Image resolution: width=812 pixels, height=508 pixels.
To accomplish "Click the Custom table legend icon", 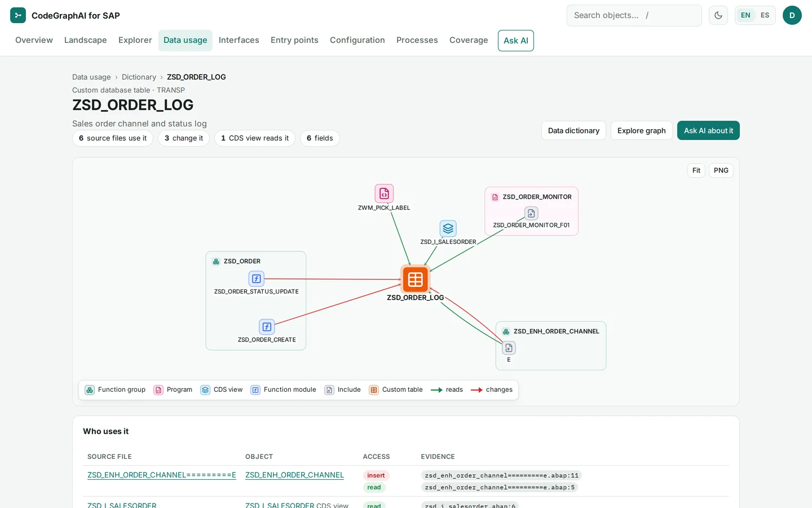I will [x=374, y=390].
